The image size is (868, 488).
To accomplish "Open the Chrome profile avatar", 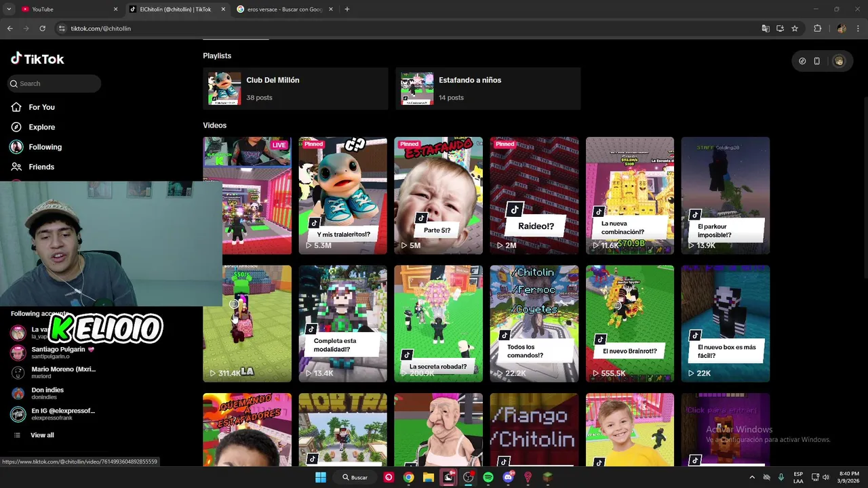I will click(x=842, y=28).
